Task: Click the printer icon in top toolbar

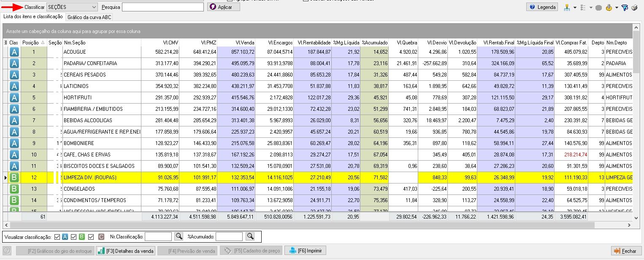Action: (634, 7)
